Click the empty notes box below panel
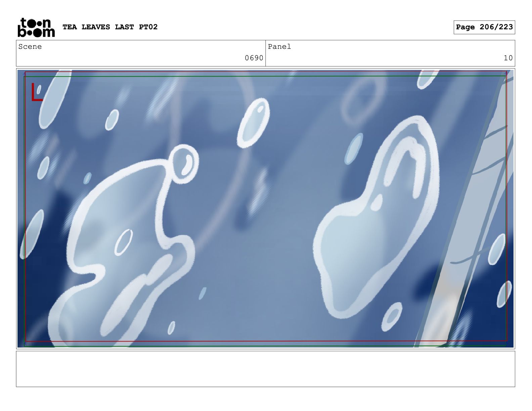Viewport: 532px width, 411px height. [265, 369]
